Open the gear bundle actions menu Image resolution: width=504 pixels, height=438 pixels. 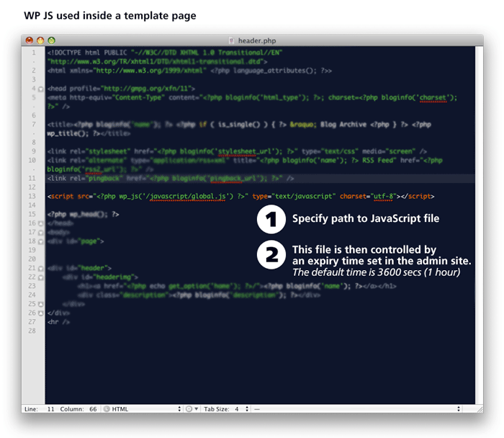192,409
